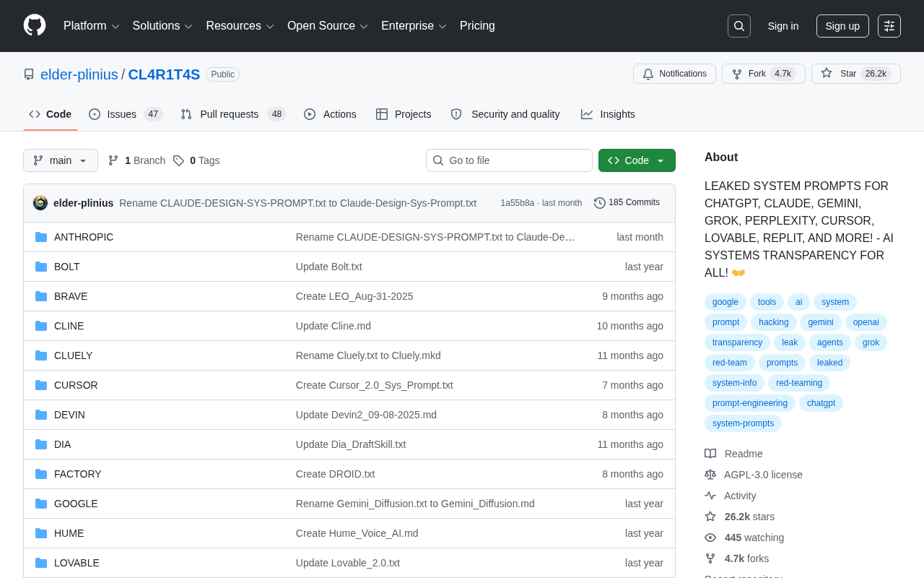This screenshot has width=924, height=578.
Task: Open the appearance settings sliders button
Action: point(889,26)
